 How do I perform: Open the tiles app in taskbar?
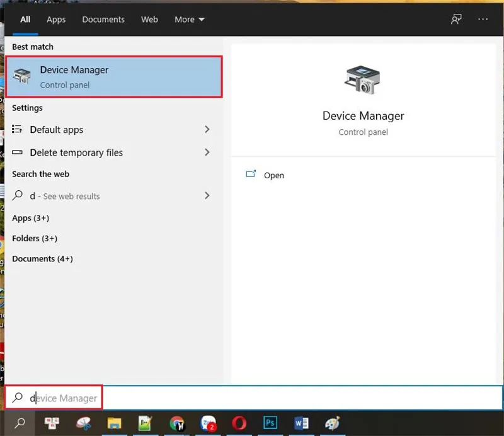tap(52, 423)
